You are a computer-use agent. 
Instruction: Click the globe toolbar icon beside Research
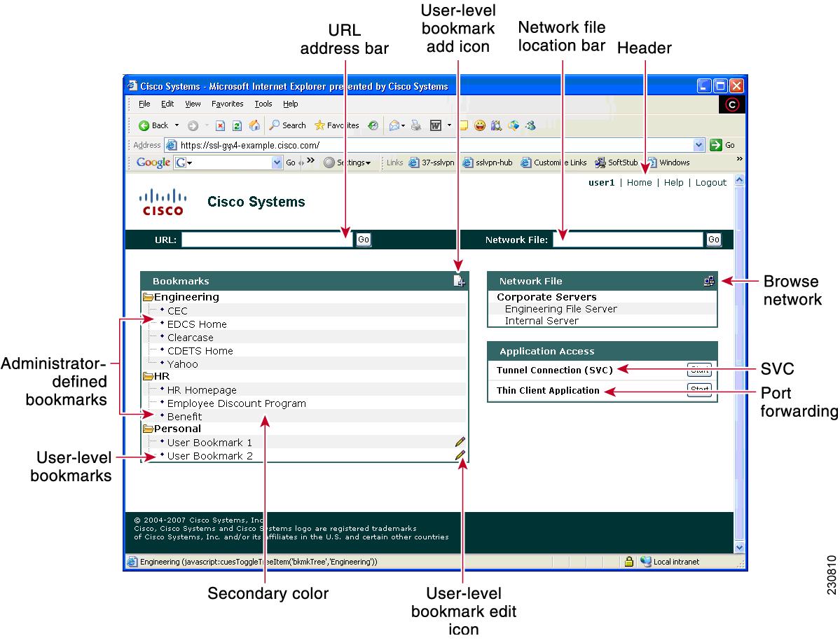point(514,125)
